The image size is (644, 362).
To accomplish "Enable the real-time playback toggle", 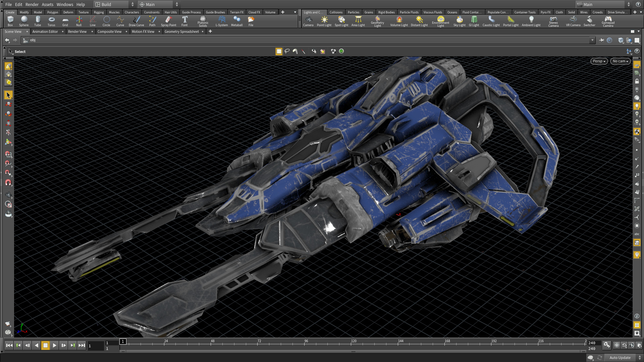I will click(x=616, y=345).
